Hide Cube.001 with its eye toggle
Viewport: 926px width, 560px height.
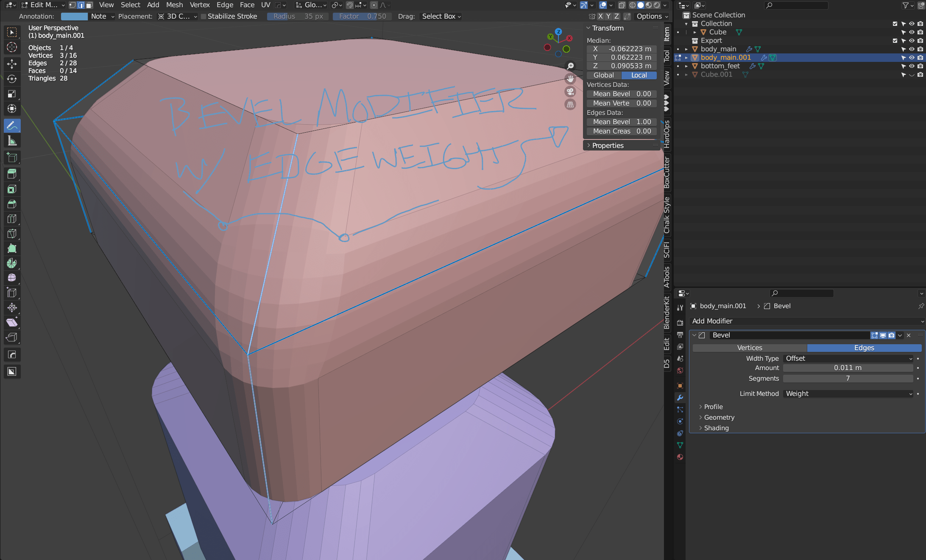click(912, 74)
